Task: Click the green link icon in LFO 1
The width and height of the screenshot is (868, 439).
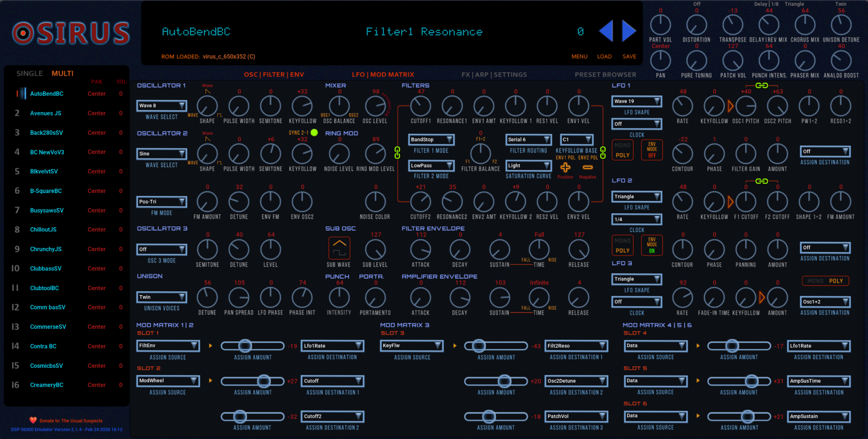Action: click(761, 85)
